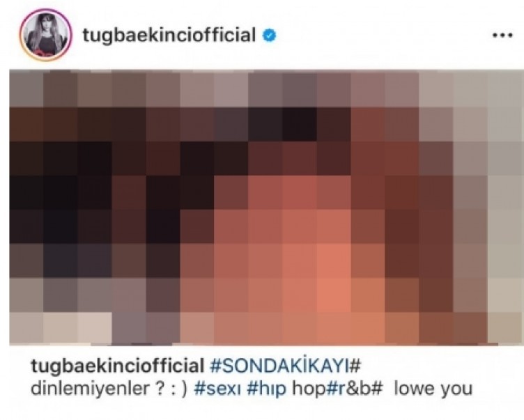Click the question mark in the caption

[x=160, y=389]
